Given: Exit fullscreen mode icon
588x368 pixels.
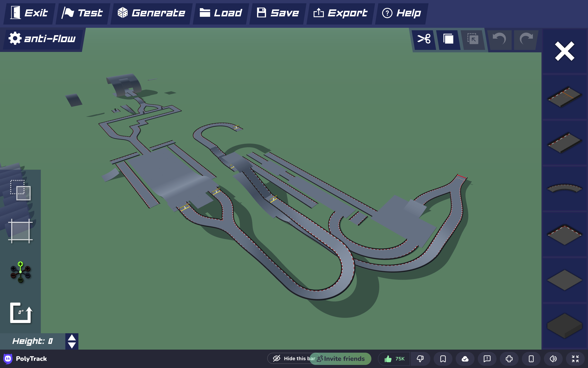Looking at the screenshot, I should (x=575, y=359).
